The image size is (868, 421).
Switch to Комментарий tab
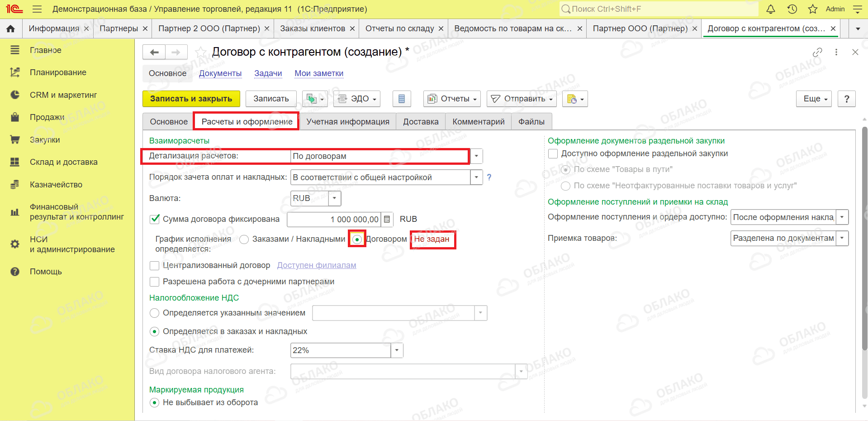click(479, 122)
